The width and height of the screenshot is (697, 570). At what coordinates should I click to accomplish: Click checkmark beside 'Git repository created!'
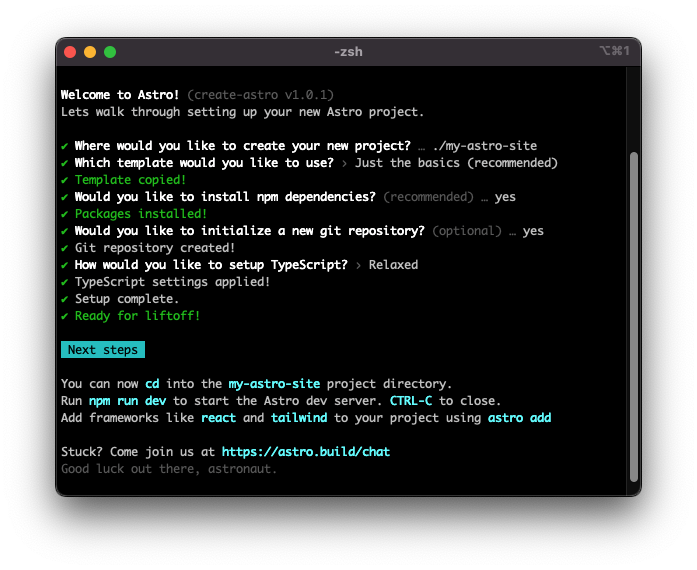(x=65, y=248)
